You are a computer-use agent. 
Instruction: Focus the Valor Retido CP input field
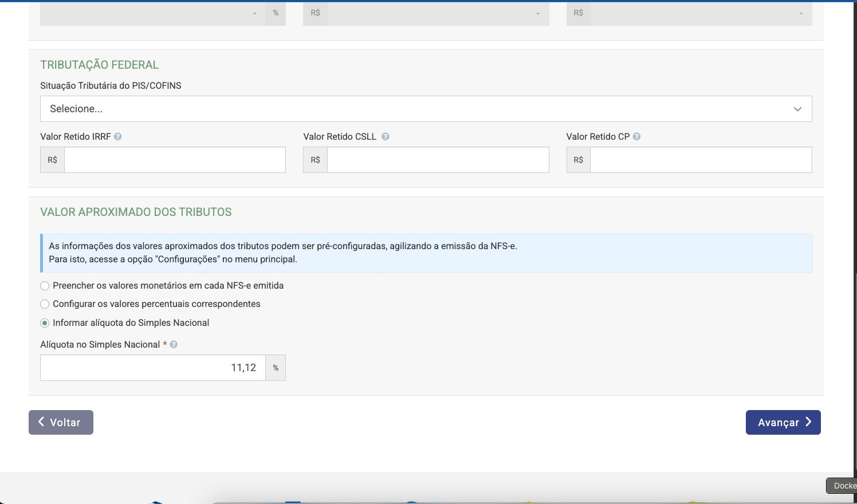(701, 160)
